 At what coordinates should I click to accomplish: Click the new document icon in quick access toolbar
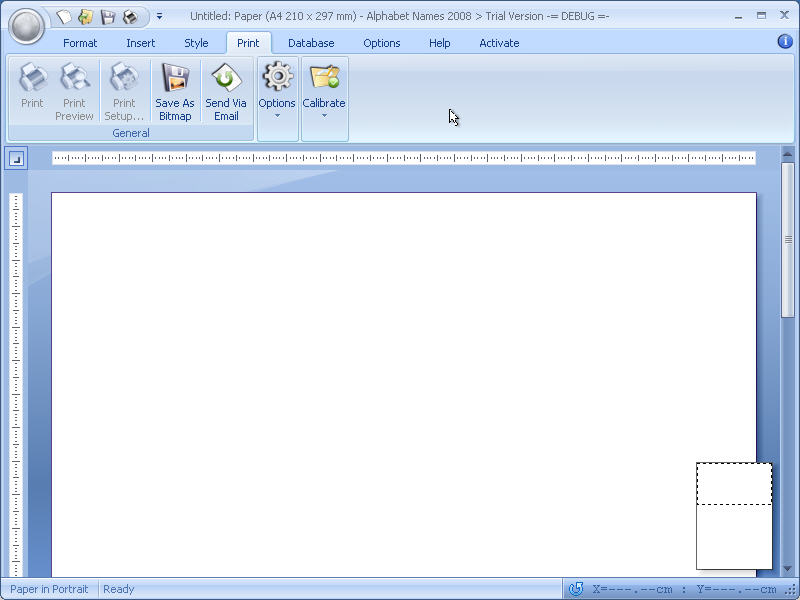click(x=64, y=17)
